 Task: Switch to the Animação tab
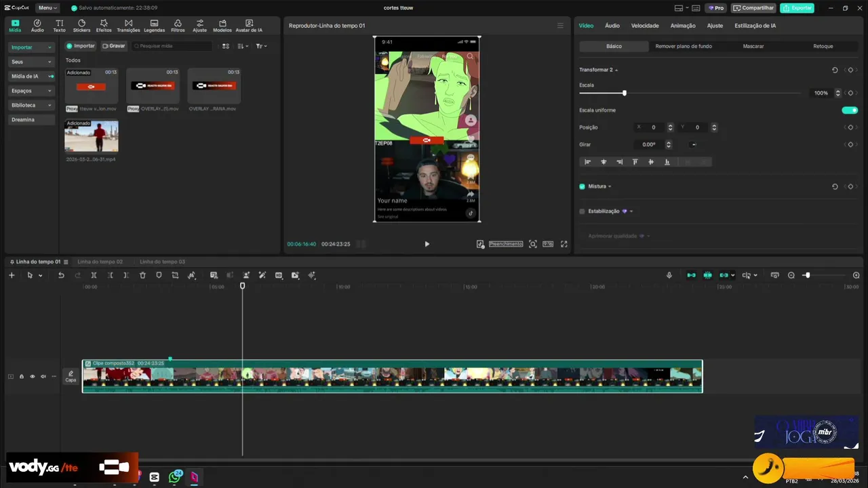tap(683, 26)
